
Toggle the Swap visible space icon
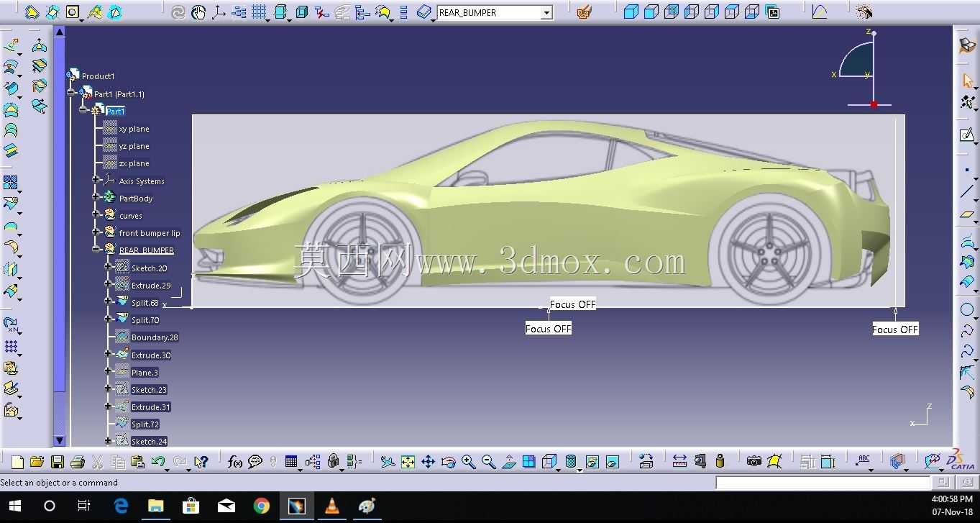click(612, 462)
